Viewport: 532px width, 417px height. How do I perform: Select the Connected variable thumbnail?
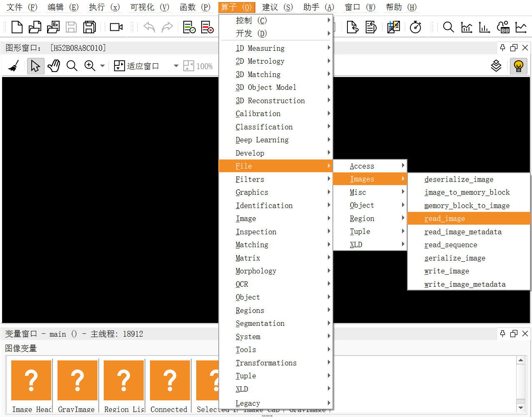tap(170, 380)
